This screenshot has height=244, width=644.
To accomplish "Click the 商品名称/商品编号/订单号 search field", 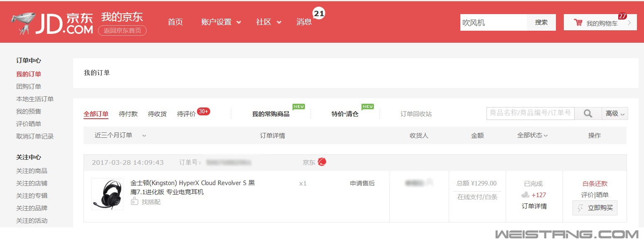I will pos(531,113).
